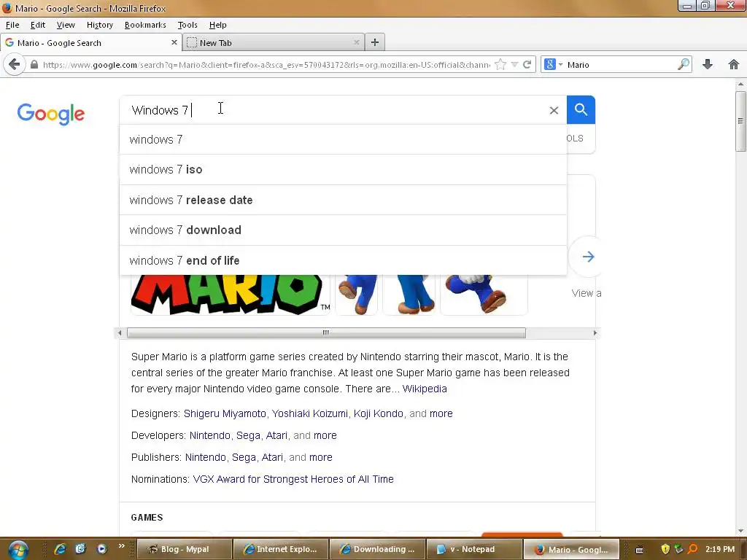Click the Firefox URL address bar
747x560 pixels.
[x=266, y=65]
